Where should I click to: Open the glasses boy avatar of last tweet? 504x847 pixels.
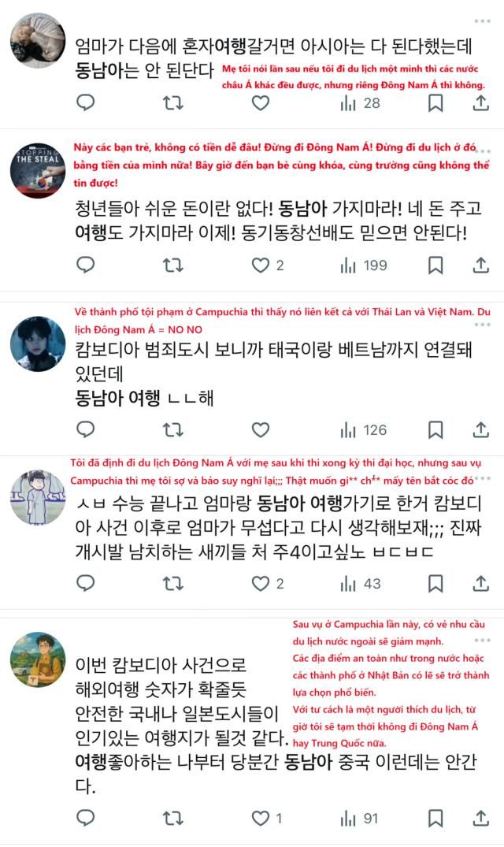click(x=38, y=659)
